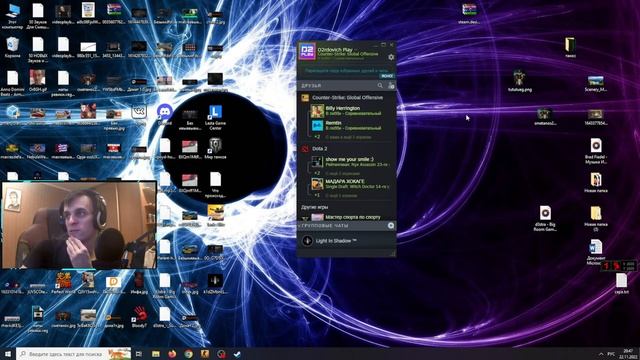Show hidden system tray icons chevron
This screenshot has height=360, width=640.
[601, 354]
